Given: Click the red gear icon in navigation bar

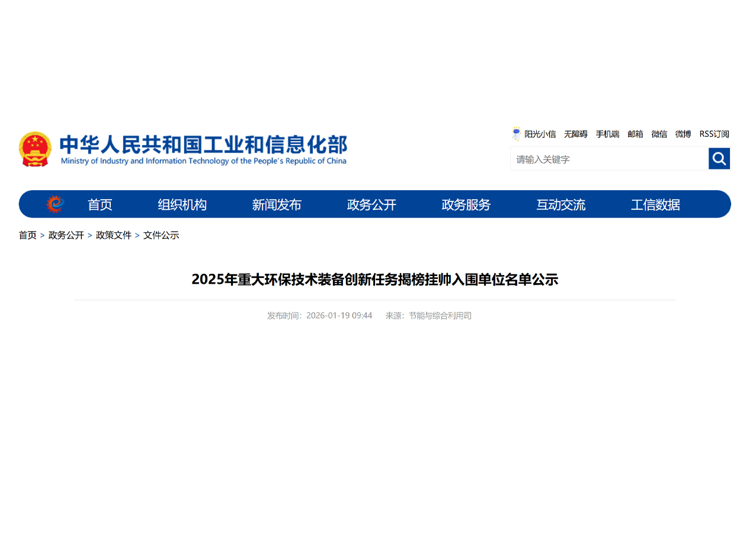Looking at the screenshot, I should pyautogui.click(x=55, y=204).
